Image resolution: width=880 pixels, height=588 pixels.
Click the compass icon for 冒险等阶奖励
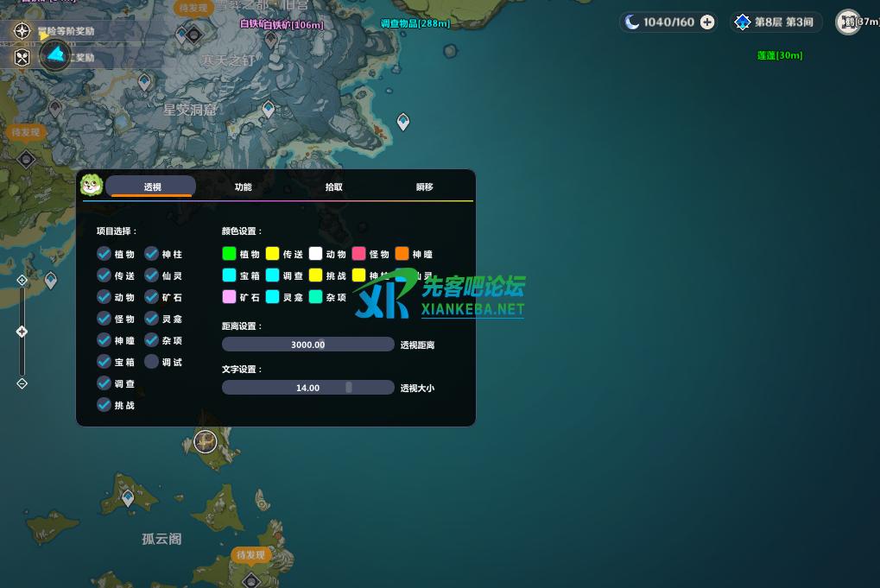[x=22, y=31]
